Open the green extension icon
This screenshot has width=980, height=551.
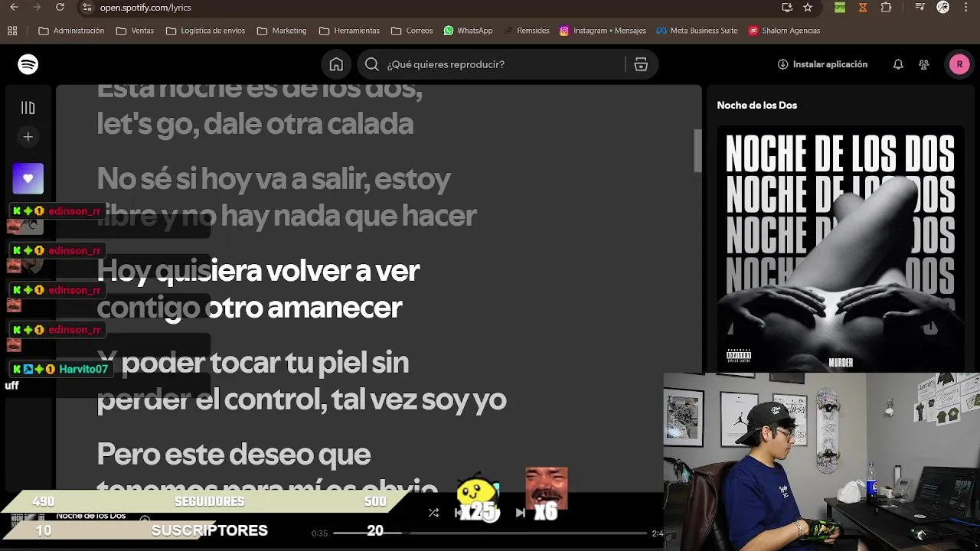(x=840, y=8)
